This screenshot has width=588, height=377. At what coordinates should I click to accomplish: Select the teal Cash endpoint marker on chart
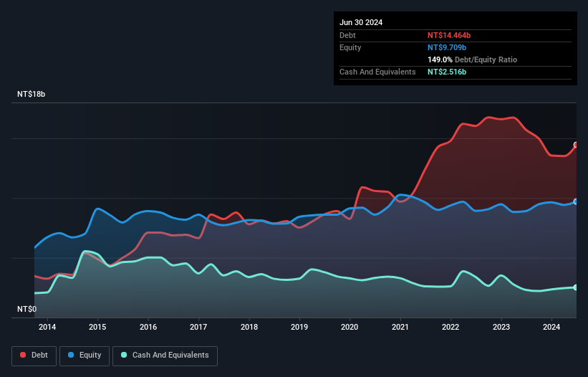pos(576,287)
